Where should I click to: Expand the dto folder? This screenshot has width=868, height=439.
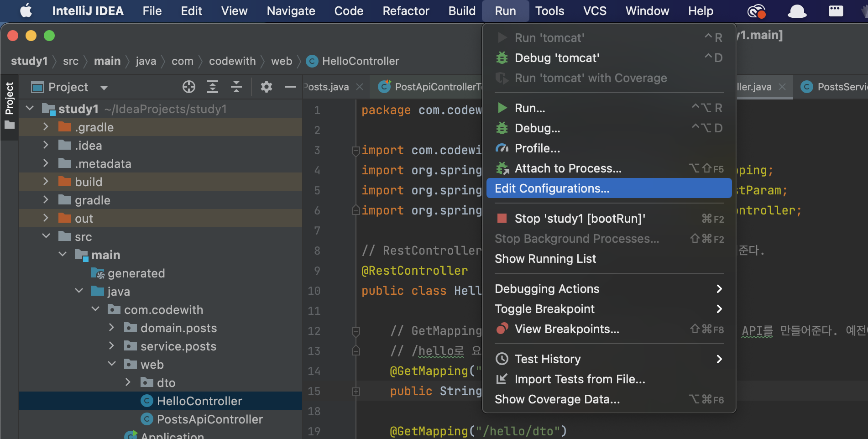[128, 382]
